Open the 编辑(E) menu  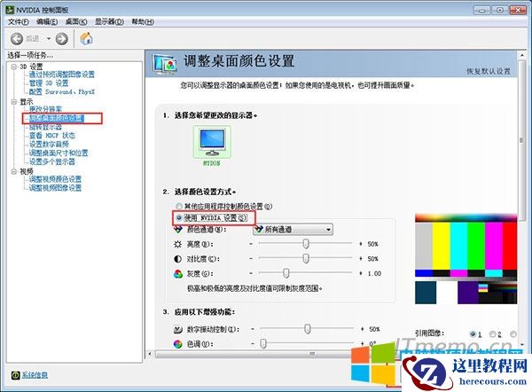47,22
